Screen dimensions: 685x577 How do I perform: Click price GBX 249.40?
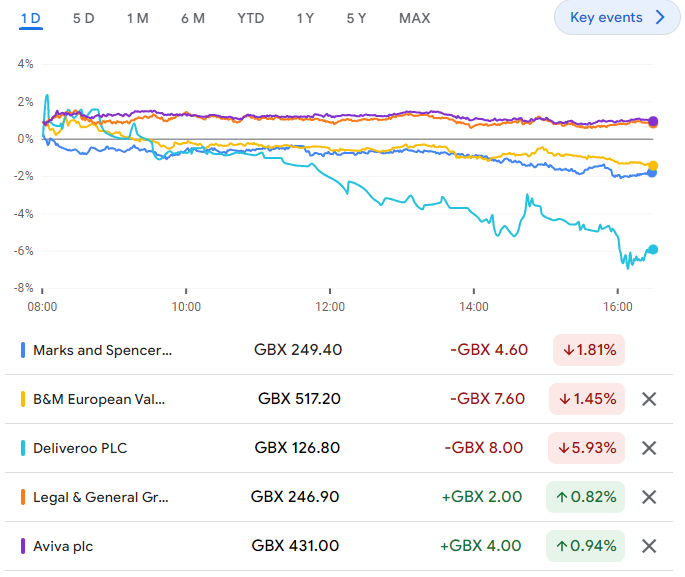point(298,350)
